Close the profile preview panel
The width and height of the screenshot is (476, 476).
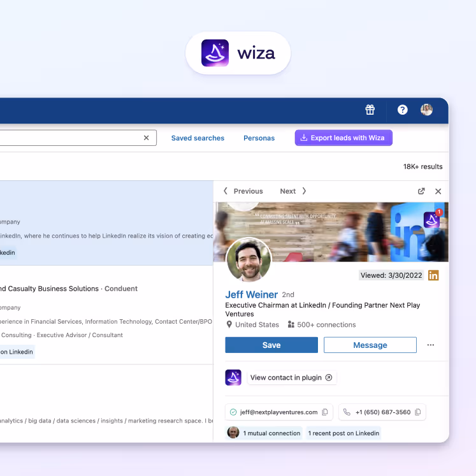tap(438, 191)
